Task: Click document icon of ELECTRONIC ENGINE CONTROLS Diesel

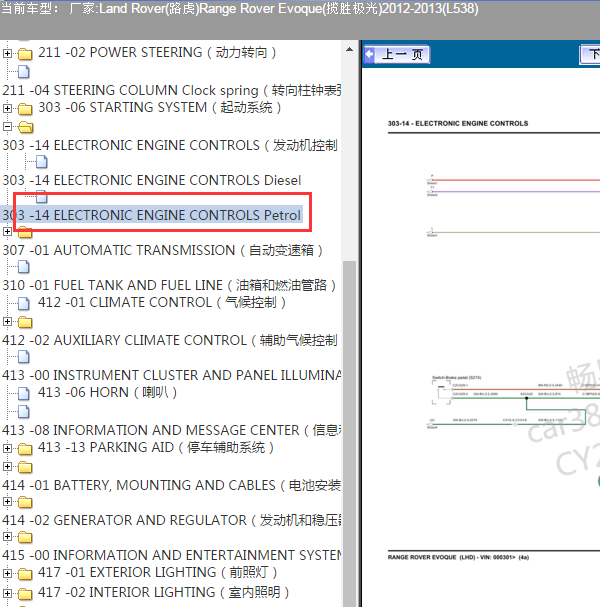Action: [41, 162]
